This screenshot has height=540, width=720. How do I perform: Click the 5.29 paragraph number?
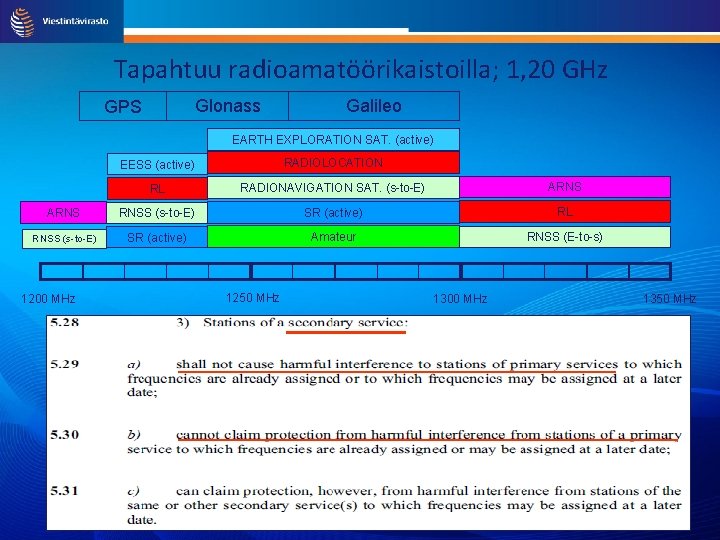click(65, 364)
